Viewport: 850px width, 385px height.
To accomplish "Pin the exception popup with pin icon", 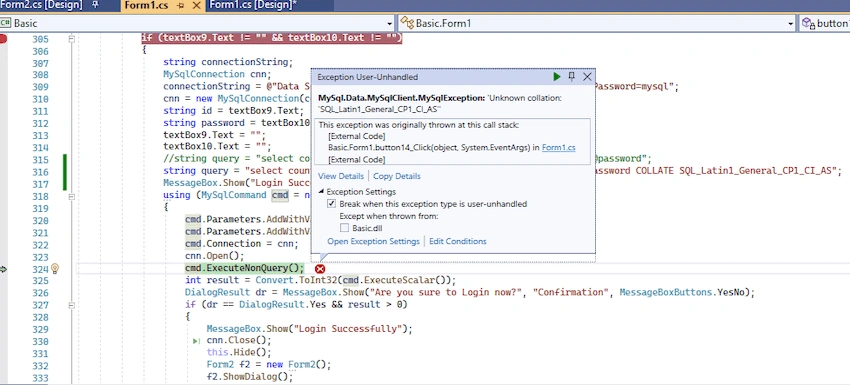I will click(571, 77).
